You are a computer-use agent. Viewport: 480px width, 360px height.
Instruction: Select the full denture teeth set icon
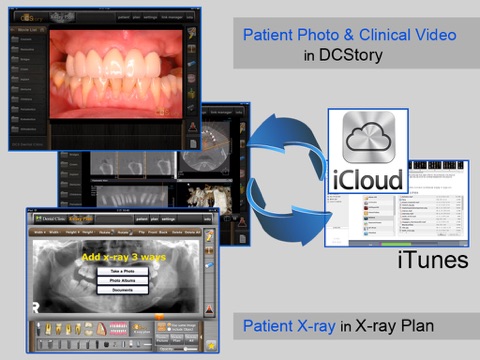(x=118, y=328)
